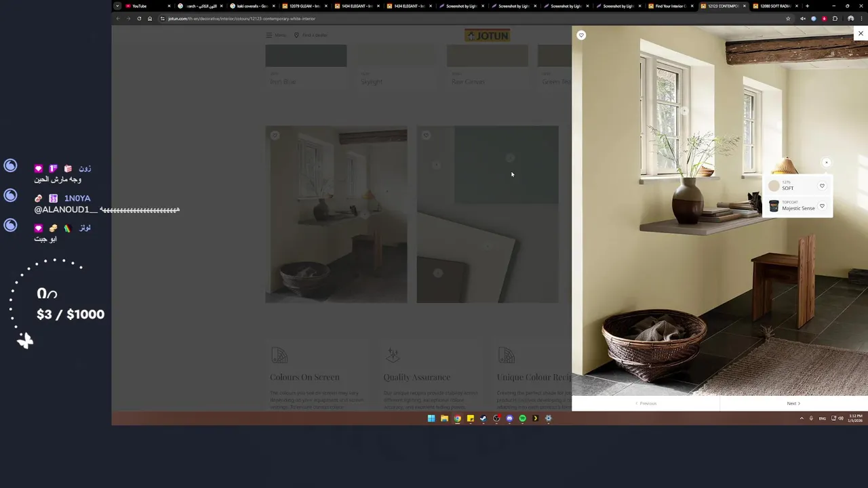Open the Jotun site Menu
868x488 pixels.
[x=276, y=35]
